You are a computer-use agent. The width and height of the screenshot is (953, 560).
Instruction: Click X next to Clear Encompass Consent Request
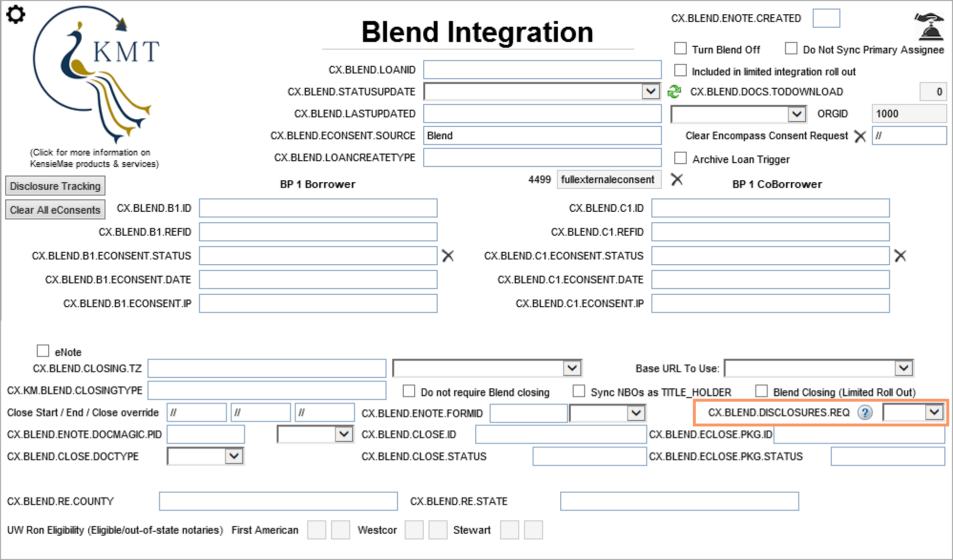point(860,136)
